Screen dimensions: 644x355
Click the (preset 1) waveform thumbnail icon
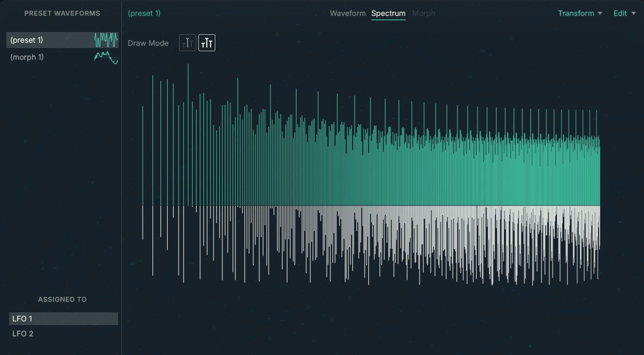[x=106, y=39]
